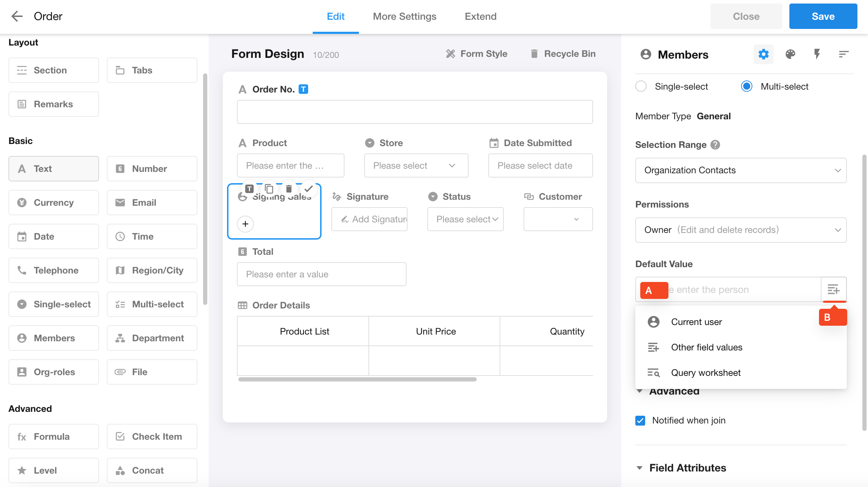Click the back arrow next to Order
The height and width of the screenshot is (487, 868).
(x=17, y=16)
